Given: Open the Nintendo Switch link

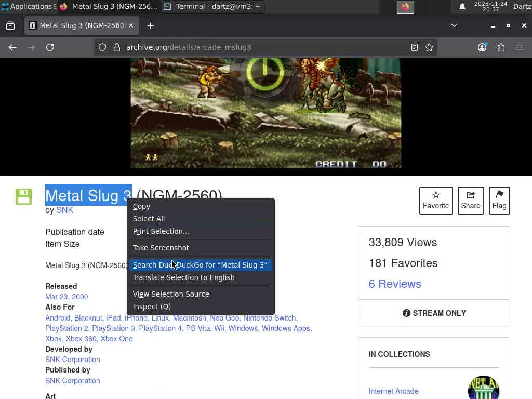Looking at the screenshot, I should coord(270,318).
